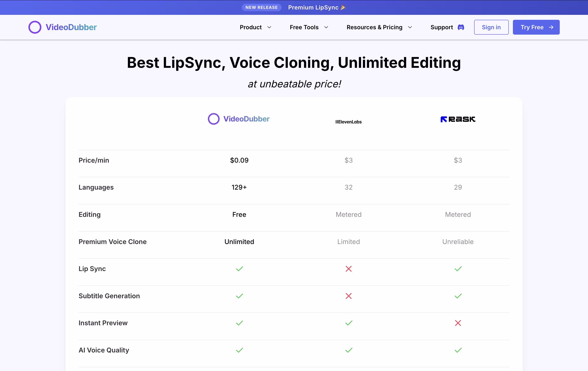Expand the Resources & Pricing chevron
The image size is (588, 371).
410,27
